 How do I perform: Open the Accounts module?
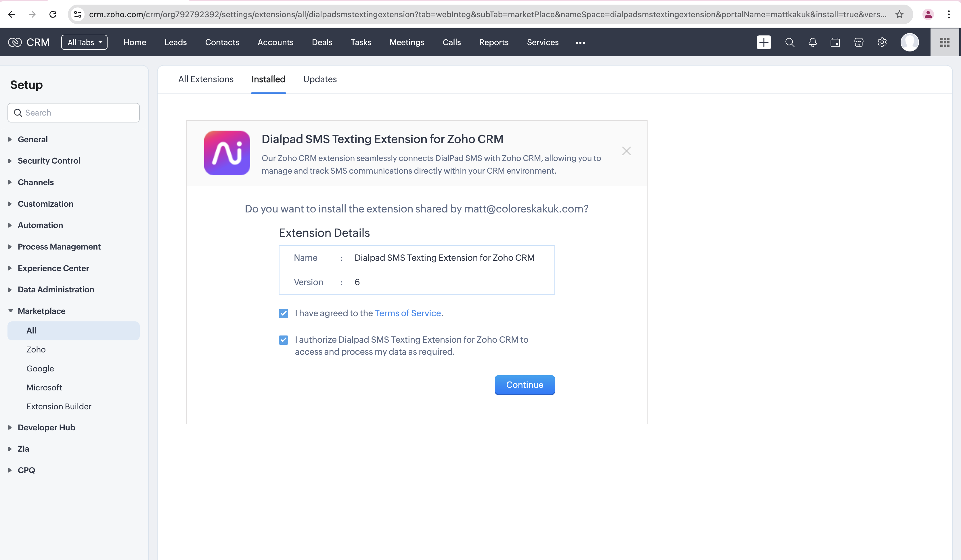[275, 42]
